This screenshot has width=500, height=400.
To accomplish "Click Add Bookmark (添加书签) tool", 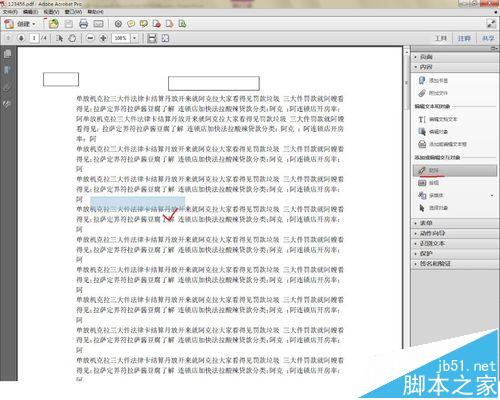I will tap(433, 80).
